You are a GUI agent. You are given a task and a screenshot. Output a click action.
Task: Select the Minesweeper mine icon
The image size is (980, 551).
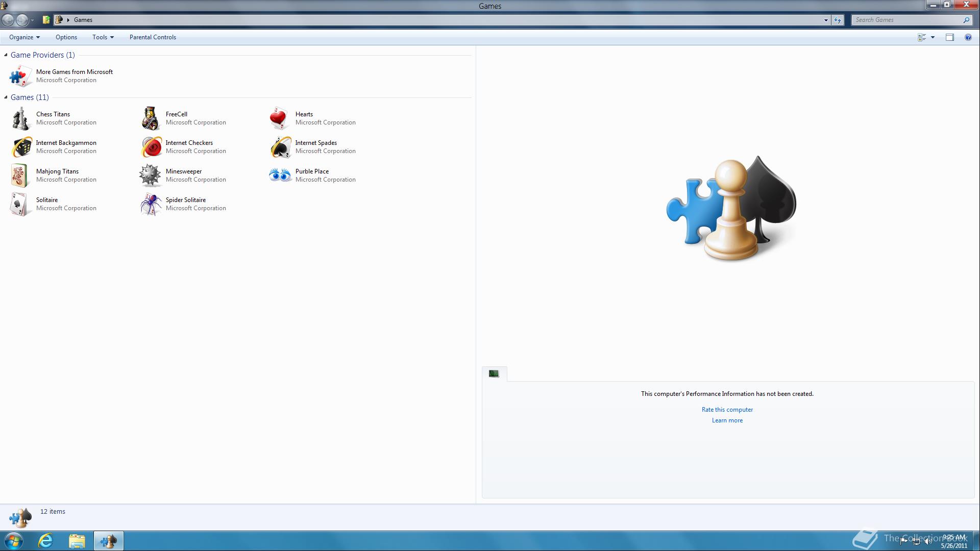(x=151, y=176)
